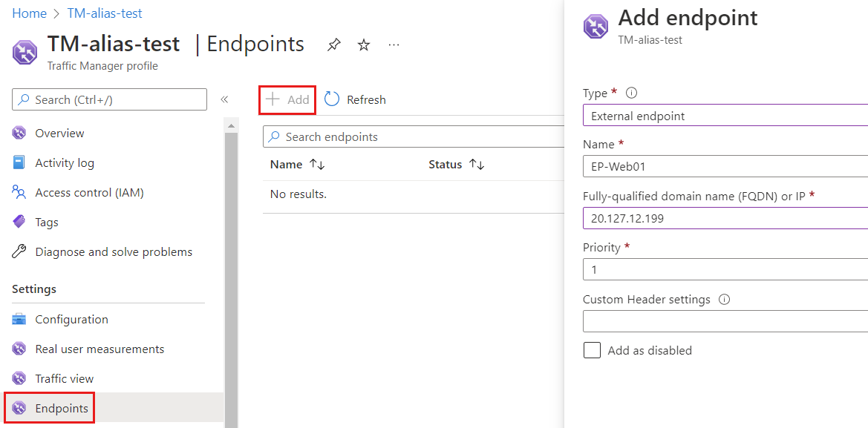This screenshot has width=868, height=428.
Task: Select Diagnose and solve problems
Action: (x=114, y=252)
